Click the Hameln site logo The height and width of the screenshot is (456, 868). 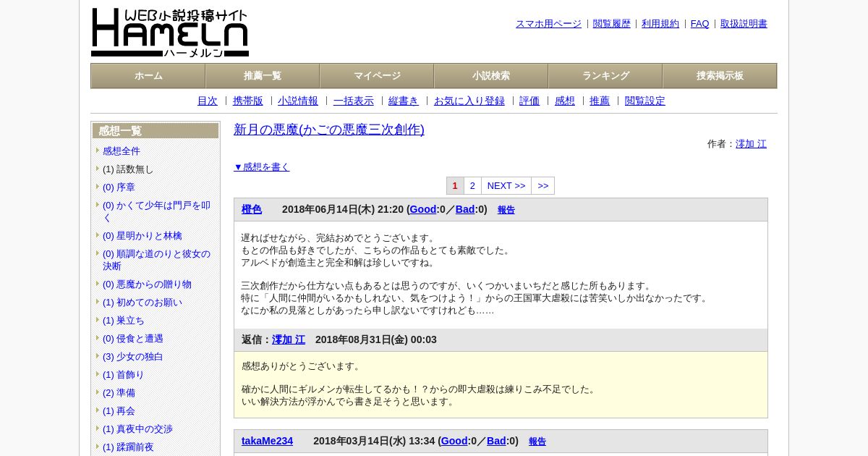click(170, 33)
